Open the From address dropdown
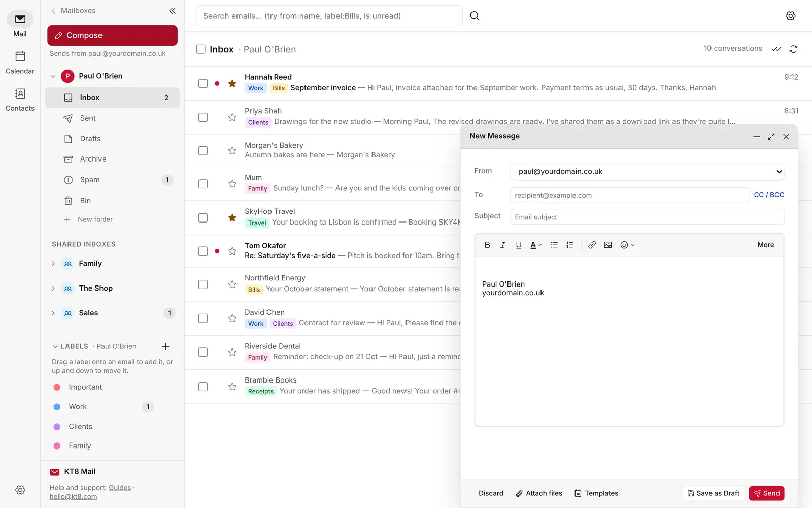Screen dimensions: 812x508 [x=647, y=172]
